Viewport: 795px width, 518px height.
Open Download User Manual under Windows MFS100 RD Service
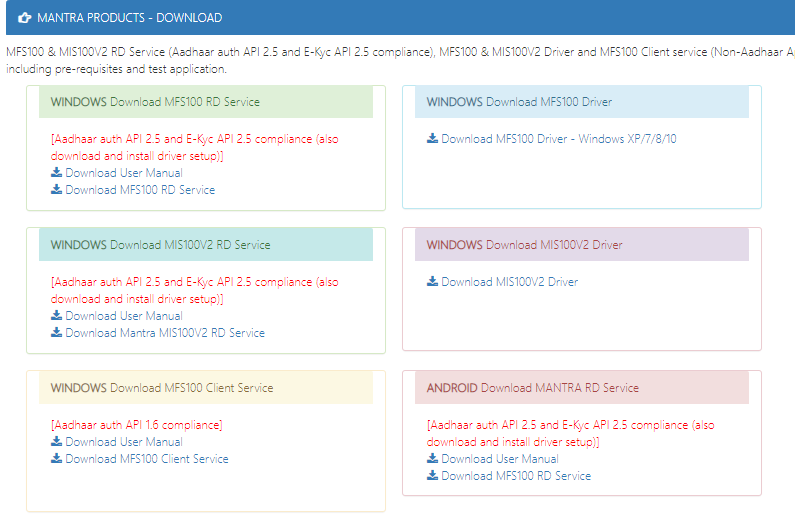click(124, 173)
